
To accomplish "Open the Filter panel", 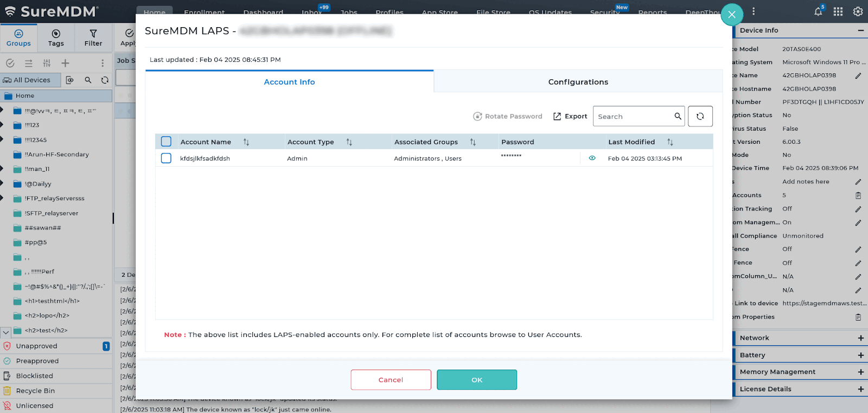I will 93,37.
